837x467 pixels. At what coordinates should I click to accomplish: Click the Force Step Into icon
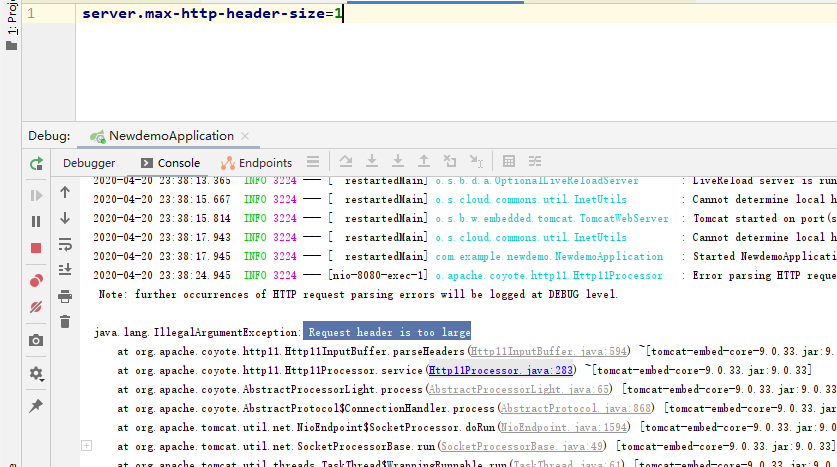coord(398,161)
